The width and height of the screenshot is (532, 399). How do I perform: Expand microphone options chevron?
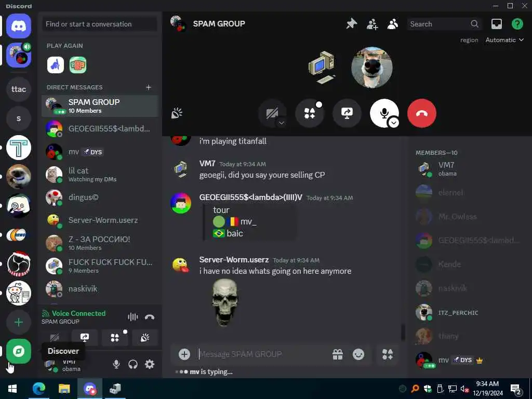click(x=394, y=123)
